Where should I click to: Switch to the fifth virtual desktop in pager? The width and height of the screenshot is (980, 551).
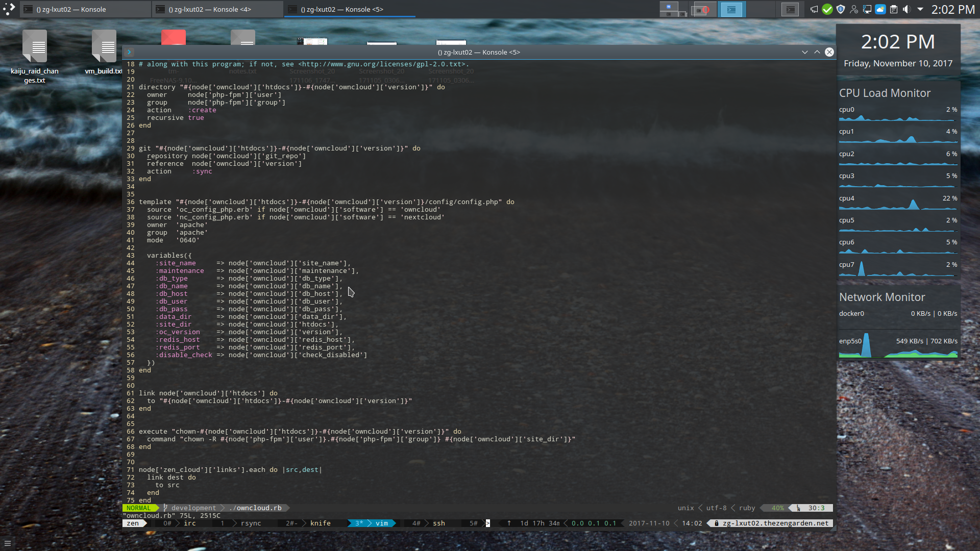tap(790, 9)
